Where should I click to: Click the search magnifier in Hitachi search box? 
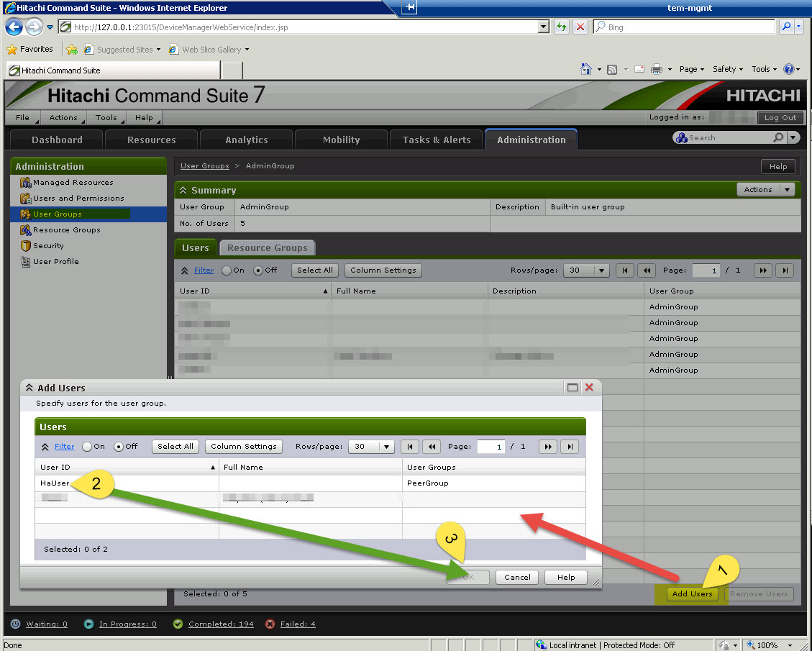click(777, 137)
